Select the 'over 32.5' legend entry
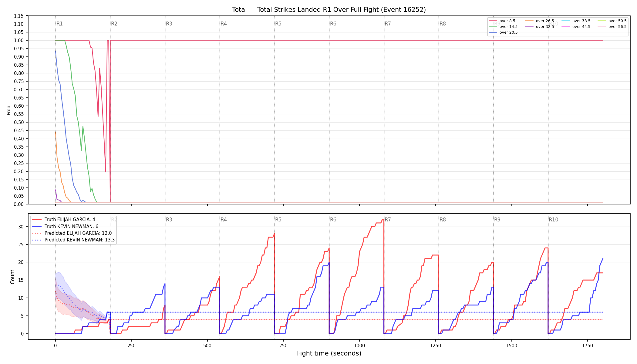This screenshot has width=637, height=364. point(540,27)
